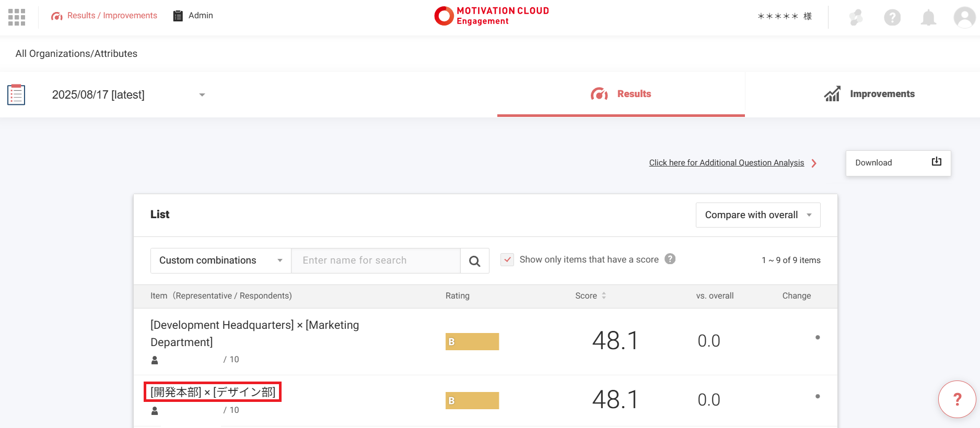Uncheck Show only items that have a score
Viewport: 980px width, 428px height.
point(507,259)
